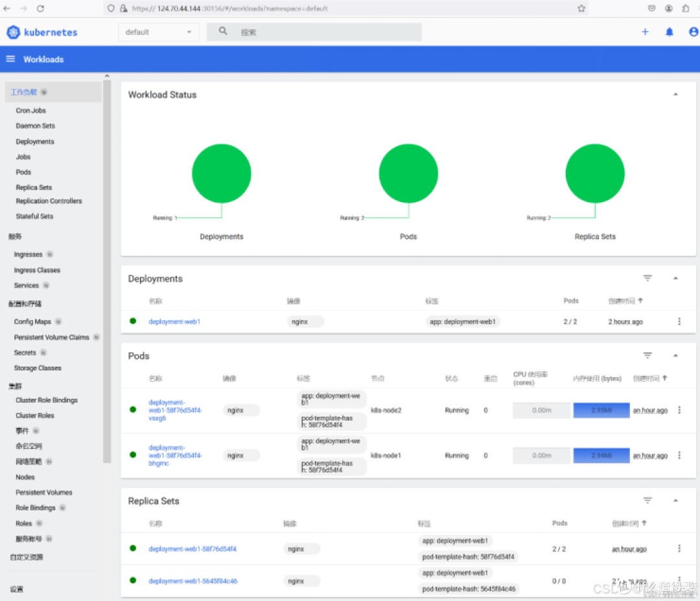Sort Deployments by creation time arrow
Image resolution: width=700 pixels, height=601 pixels.
pos(640,300)
